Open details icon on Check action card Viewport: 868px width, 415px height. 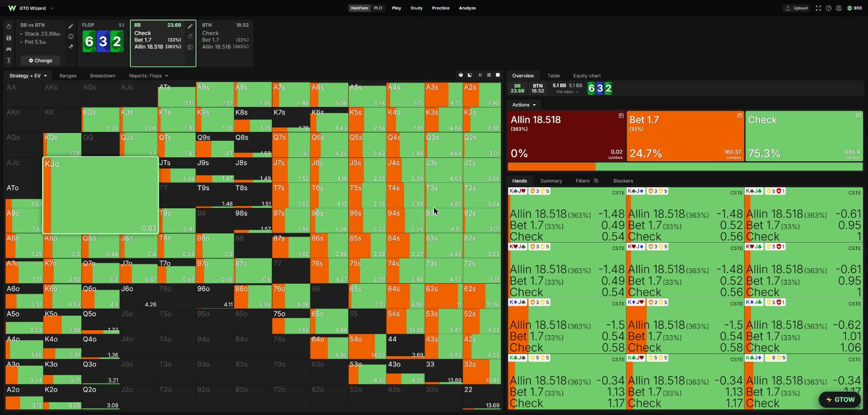(859, 116)
